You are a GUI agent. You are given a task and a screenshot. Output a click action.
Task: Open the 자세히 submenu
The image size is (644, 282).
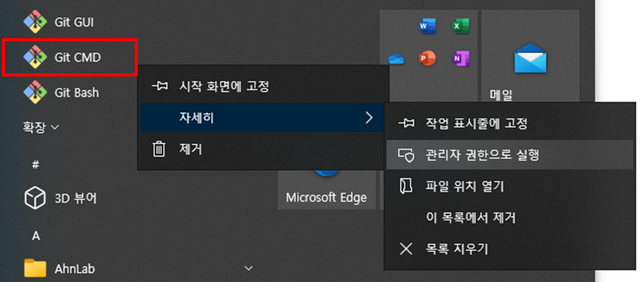263,118
